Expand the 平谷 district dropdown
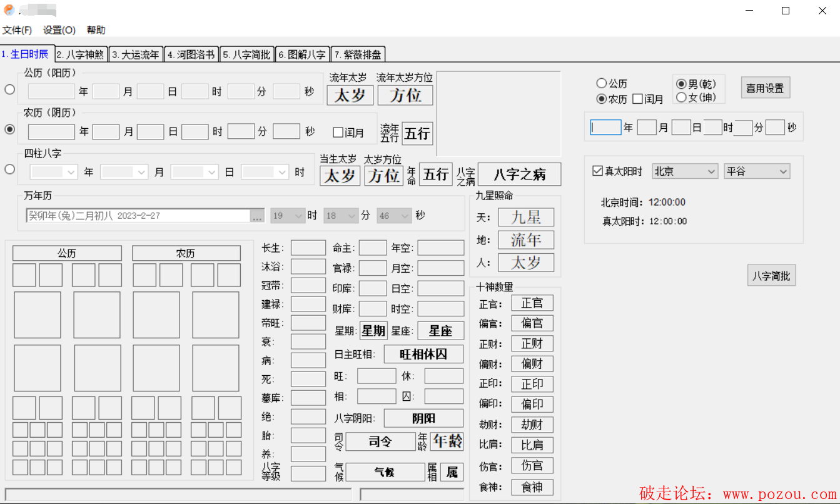 (x=757, y=171)
